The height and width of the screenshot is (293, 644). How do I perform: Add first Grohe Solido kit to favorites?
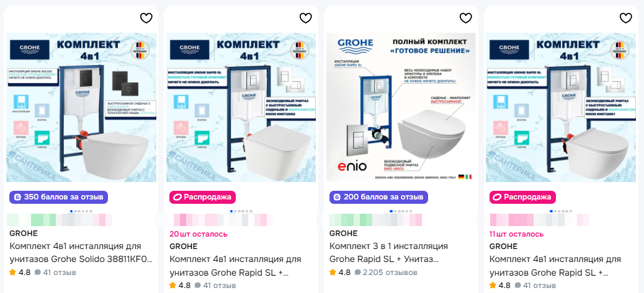pyautogui.click(x=146, y=18)
